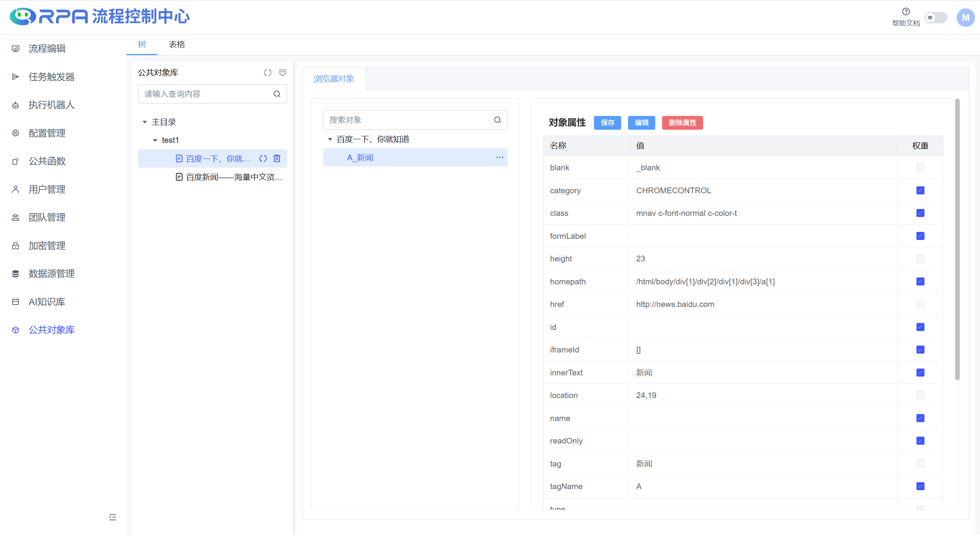
Task: Toggle the language switch at top right
Action: pos(936,18)
